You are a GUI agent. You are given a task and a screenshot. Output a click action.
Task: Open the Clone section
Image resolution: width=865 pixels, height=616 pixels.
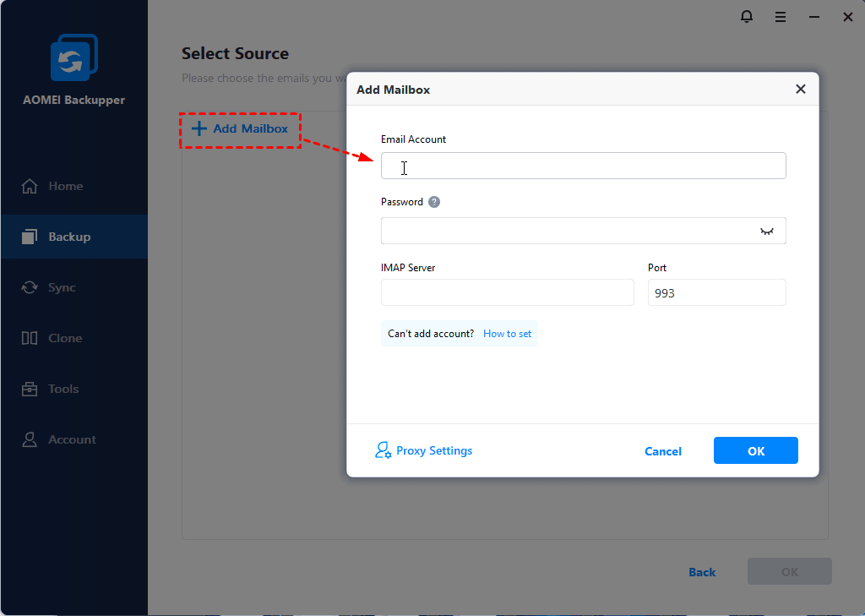(x=65, y=338)
